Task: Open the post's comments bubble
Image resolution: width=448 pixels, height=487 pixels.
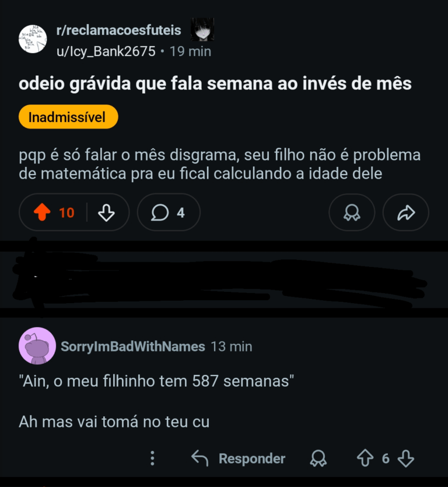Action: 168,213
